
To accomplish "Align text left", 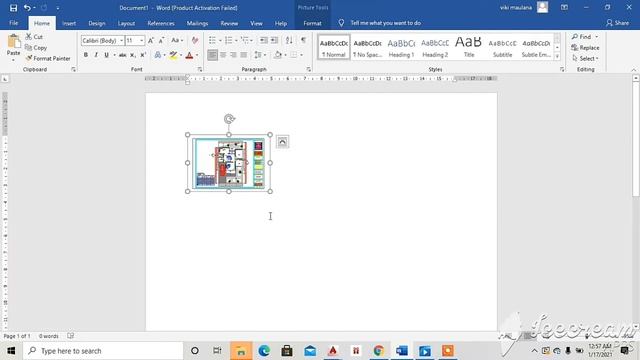I will tap(212, 55).
